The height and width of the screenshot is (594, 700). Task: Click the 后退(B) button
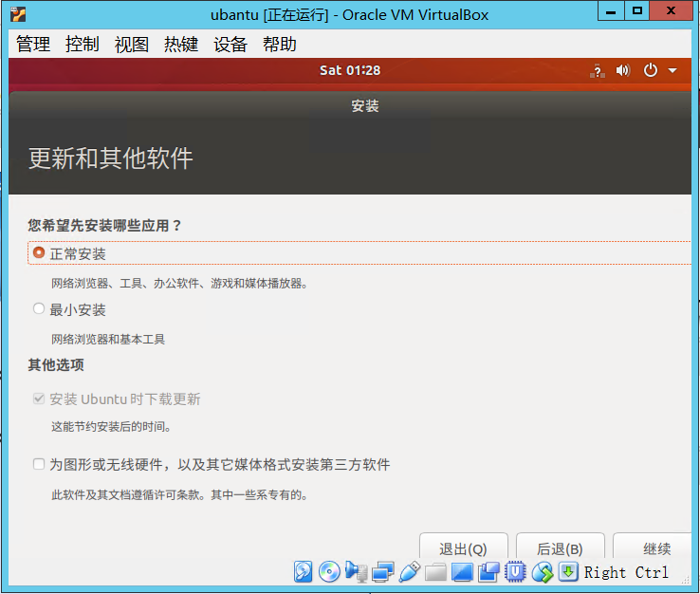coord(561,547)
